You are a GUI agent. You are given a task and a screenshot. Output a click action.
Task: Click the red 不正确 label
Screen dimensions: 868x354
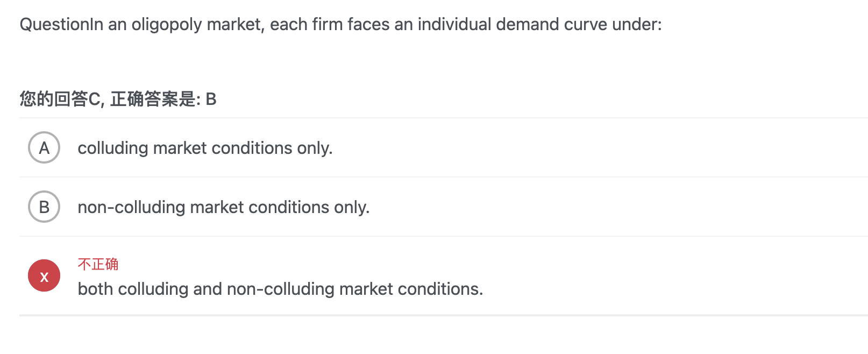[x=98, y=264]
